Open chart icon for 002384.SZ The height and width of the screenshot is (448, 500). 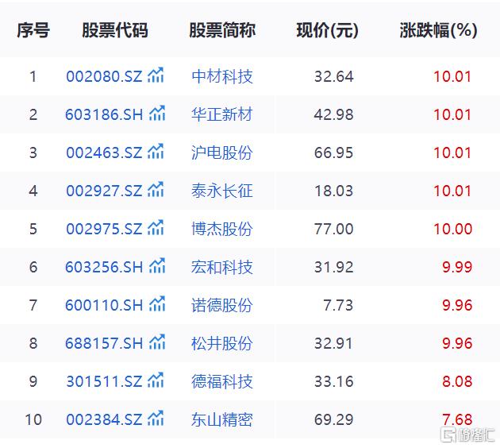click(156, 419)
